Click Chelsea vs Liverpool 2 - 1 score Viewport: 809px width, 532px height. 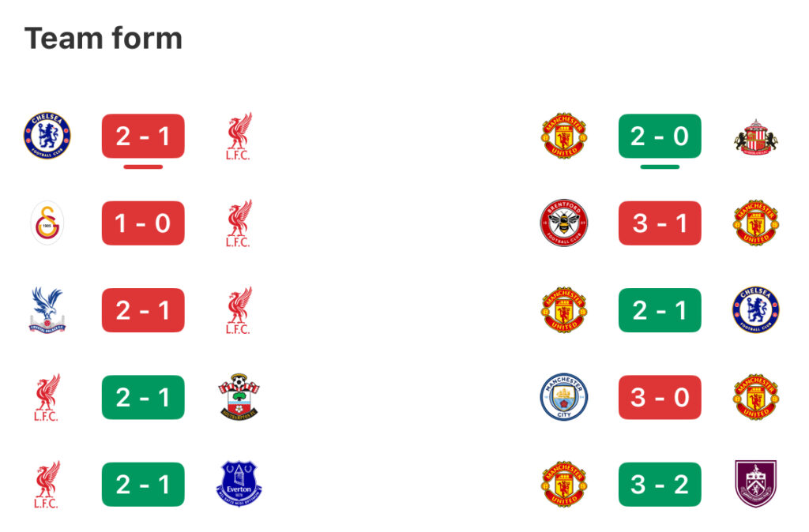[x=143, y=137]
